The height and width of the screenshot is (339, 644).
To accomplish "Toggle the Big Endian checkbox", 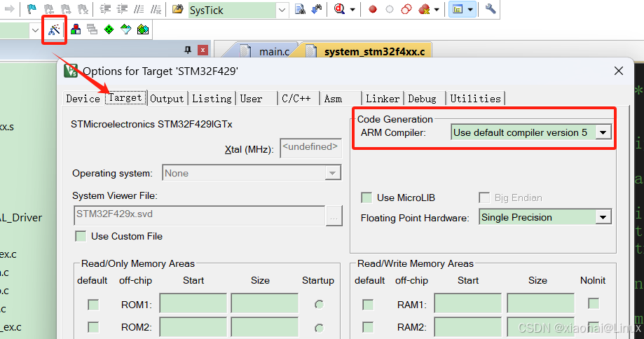I will click(484, 198).
